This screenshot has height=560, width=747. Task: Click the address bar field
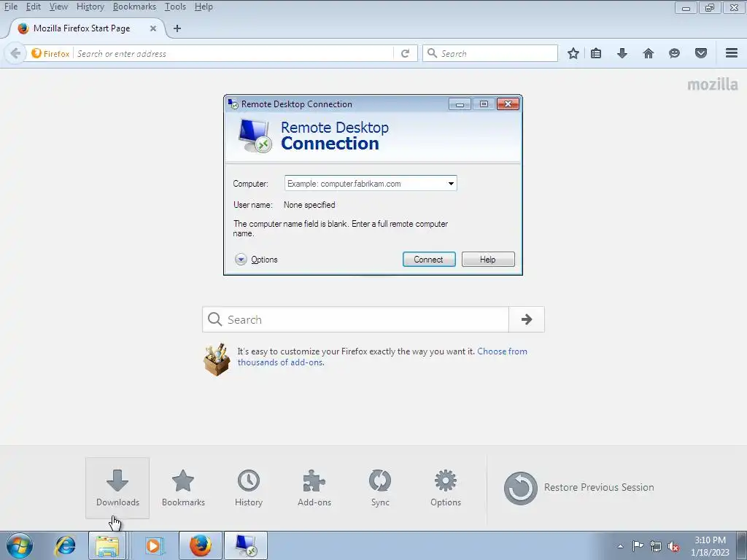pyautogui.click(x=233, y=53)
